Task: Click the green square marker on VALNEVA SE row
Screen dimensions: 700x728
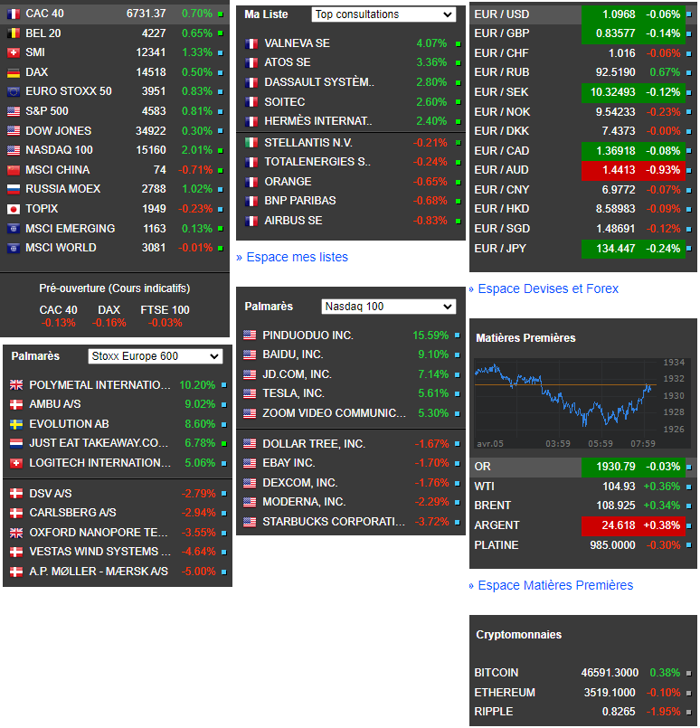Action: (459, 44)
